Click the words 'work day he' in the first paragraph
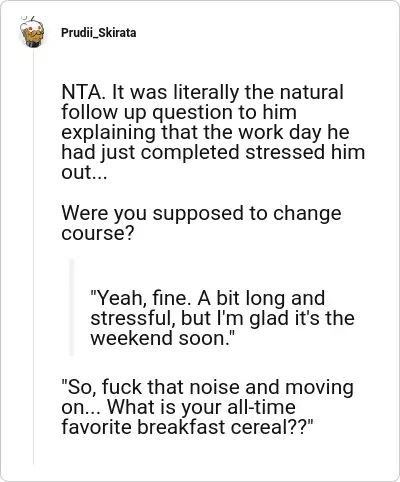The width and height of the screenshot is (400, 482). click(294, 132)
